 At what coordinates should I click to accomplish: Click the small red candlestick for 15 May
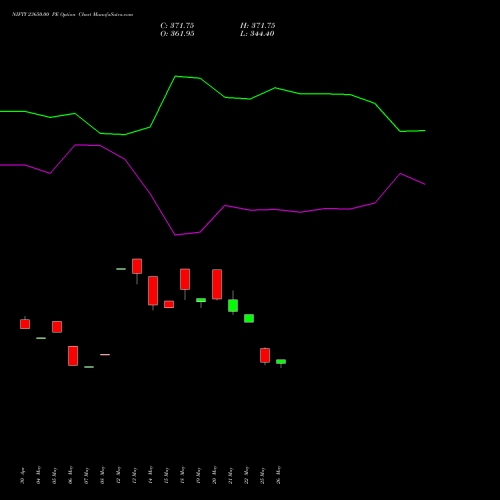(169, 304)
